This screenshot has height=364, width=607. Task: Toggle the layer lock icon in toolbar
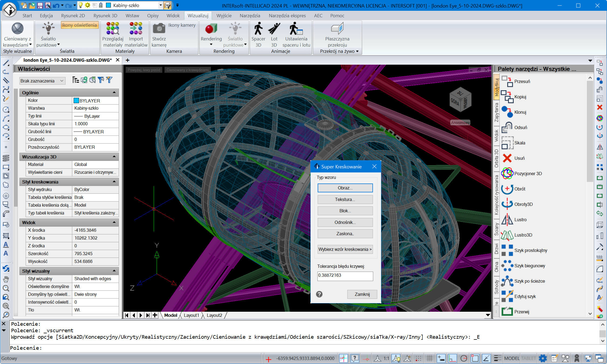(x=101, y=5)
